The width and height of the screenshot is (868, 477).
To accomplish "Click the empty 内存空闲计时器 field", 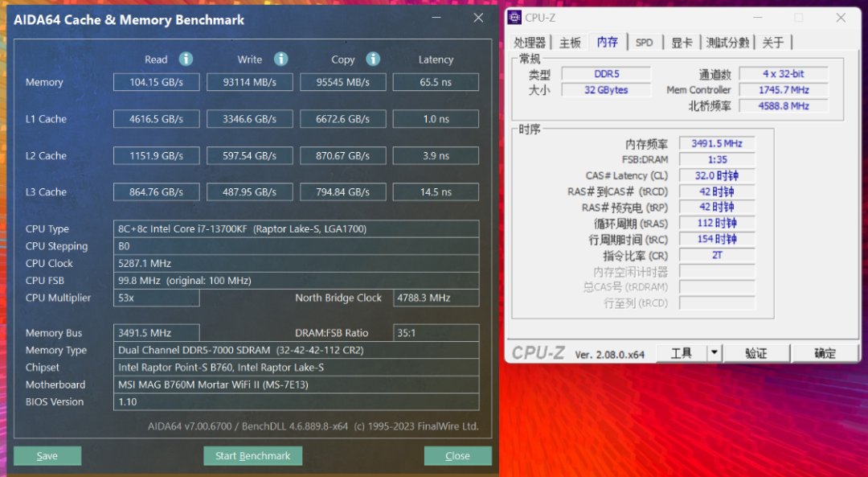I will coord(717,271).
